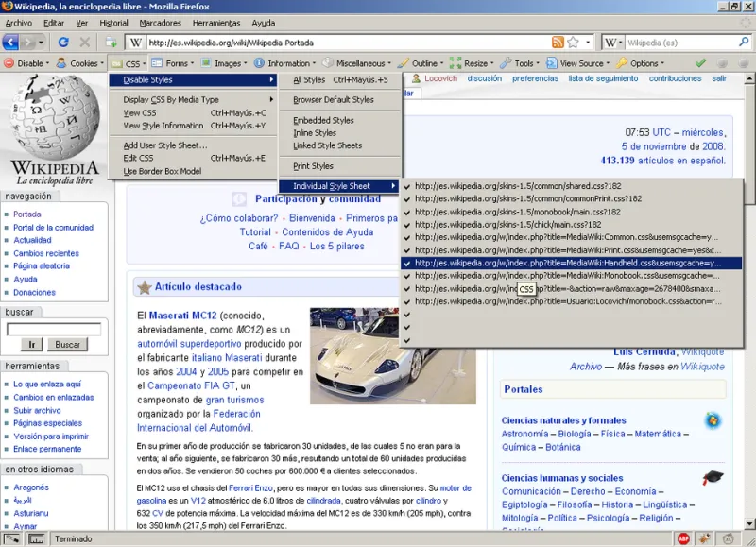Choose Add User Style Sheet entry

coord(194,145)
